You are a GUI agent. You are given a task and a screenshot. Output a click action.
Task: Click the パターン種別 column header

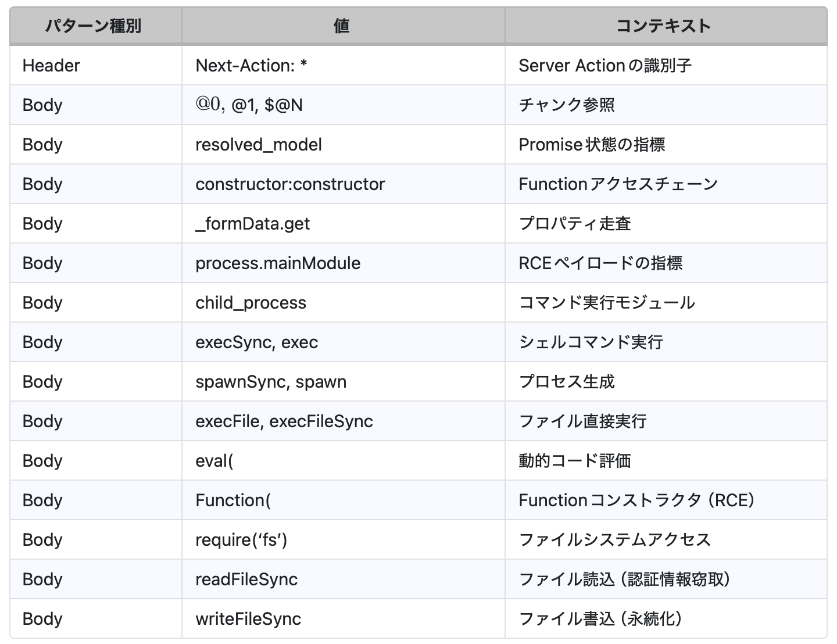(x=94, y=26)
